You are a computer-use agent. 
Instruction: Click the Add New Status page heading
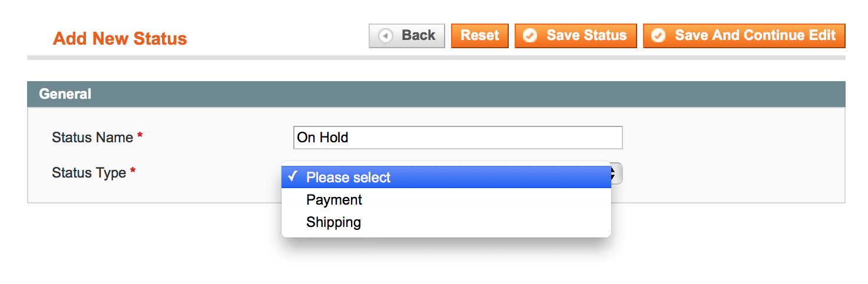[120, 39]
